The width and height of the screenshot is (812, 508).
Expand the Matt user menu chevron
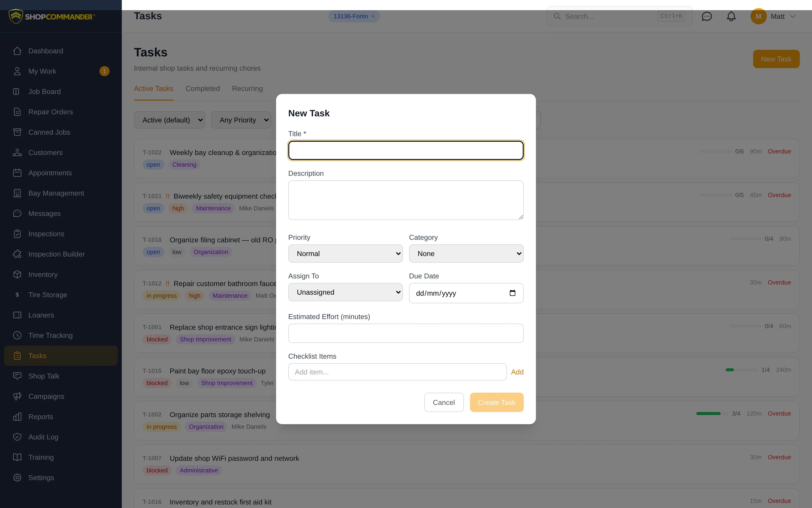pos(792,17)
